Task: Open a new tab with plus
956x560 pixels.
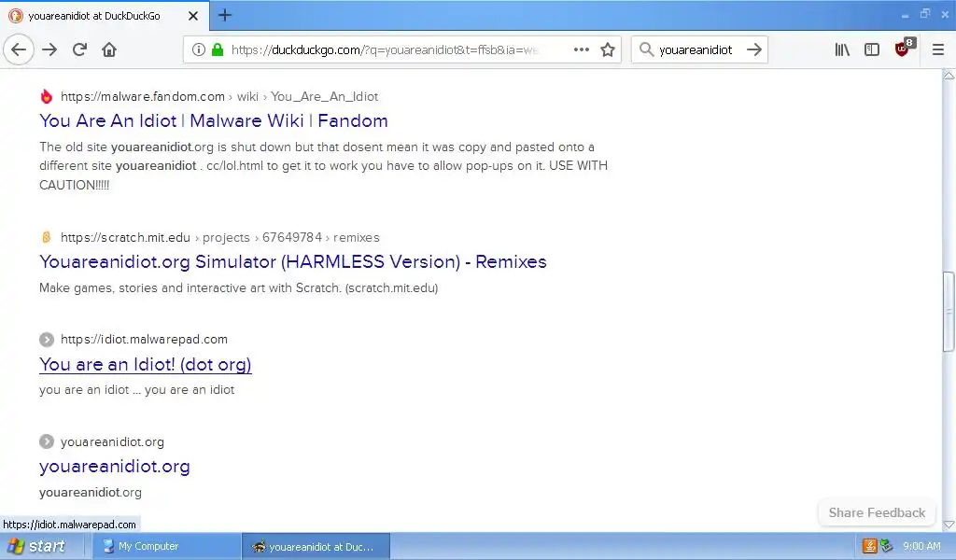Action: [x=225, y=15]
